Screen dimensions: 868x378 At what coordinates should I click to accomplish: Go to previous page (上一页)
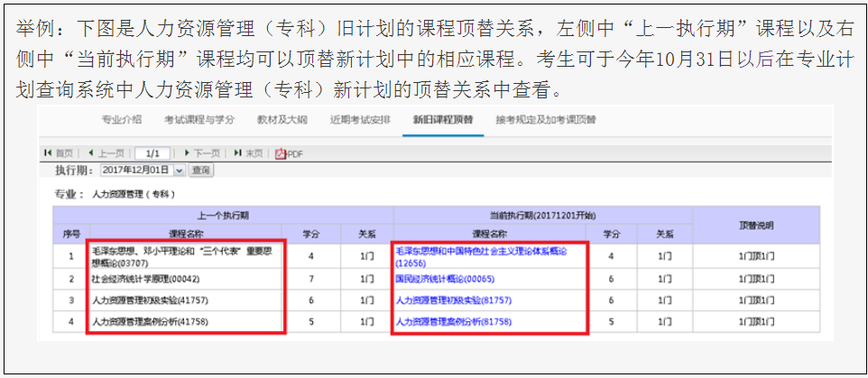[x=107, y=153]
